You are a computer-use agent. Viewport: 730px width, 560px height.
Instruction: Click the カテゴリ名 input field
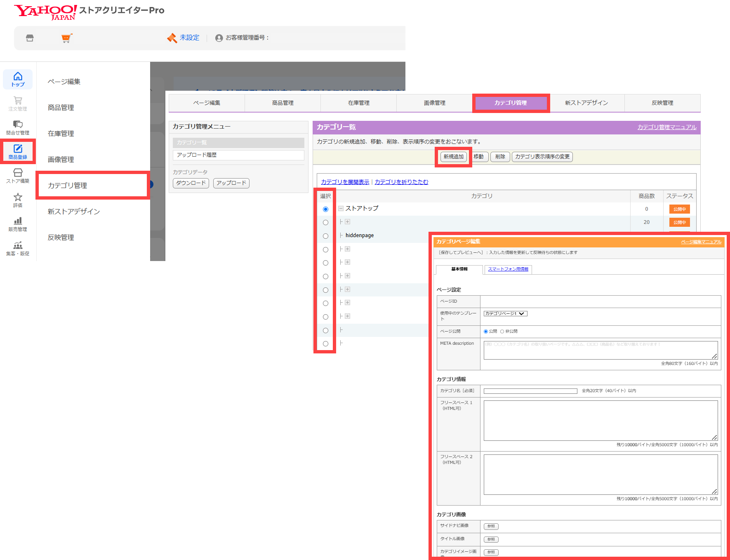coord(530,391)
